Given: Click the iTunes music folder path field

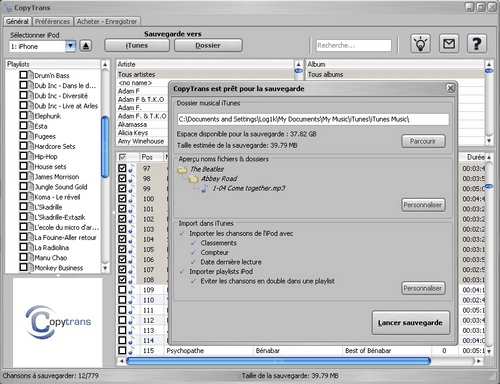Looking at the screenshot, I should (x=313, y=119).
